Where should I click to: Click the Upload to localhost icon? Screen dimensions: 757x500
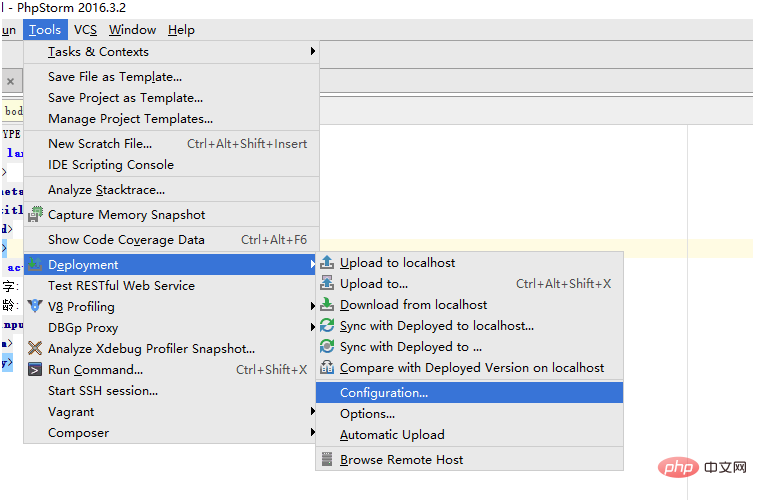click(327, 263)
